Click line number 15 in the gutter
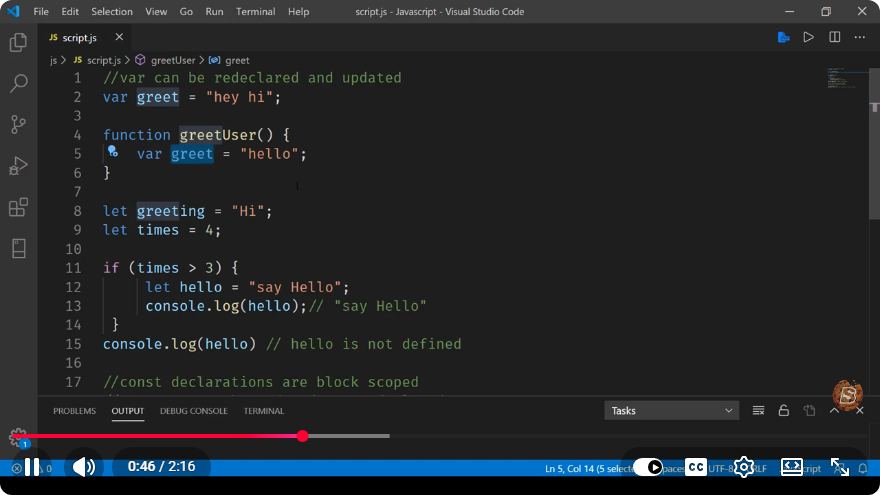Screen dimensions: 880x495 (74, 344)
